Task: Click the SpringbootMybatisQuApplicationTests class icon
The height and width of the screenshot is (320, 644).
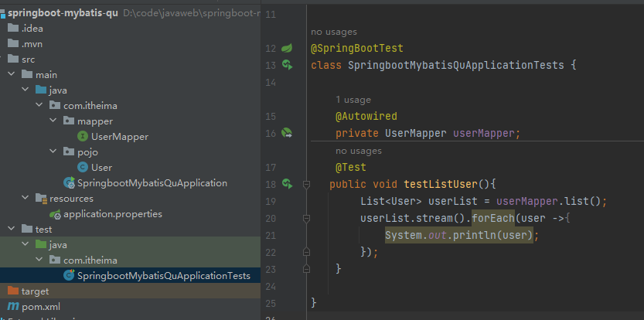Action: [x=69, y=275]
